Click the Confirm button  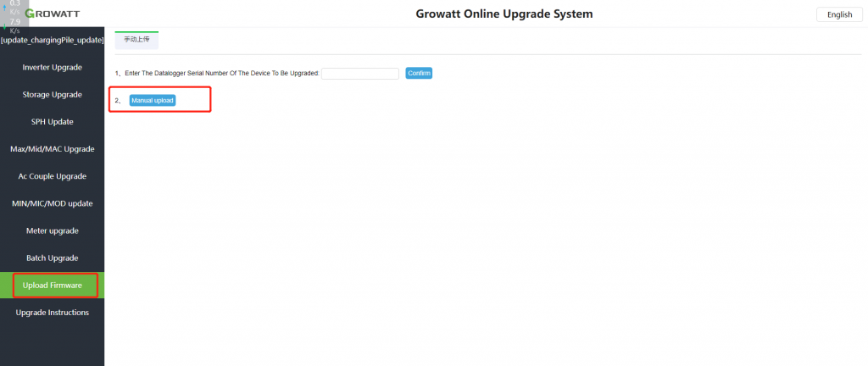[x=419, y=73]
